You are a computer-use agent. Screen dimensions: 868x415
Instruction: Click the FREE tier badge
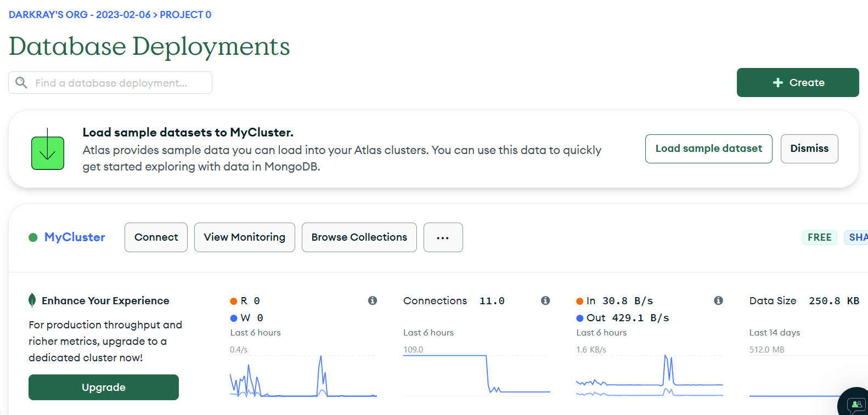[820, 237]
